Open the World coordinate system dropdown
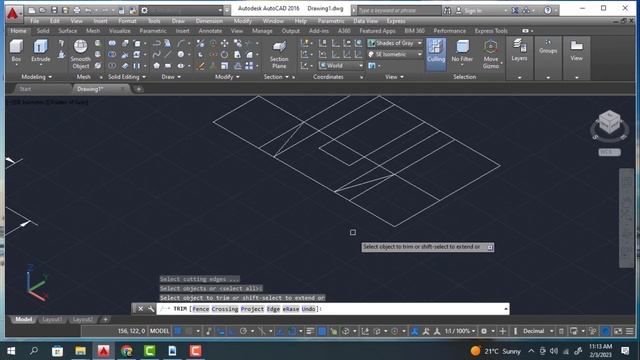The image size is (640, 360). (x=340, y=65)
